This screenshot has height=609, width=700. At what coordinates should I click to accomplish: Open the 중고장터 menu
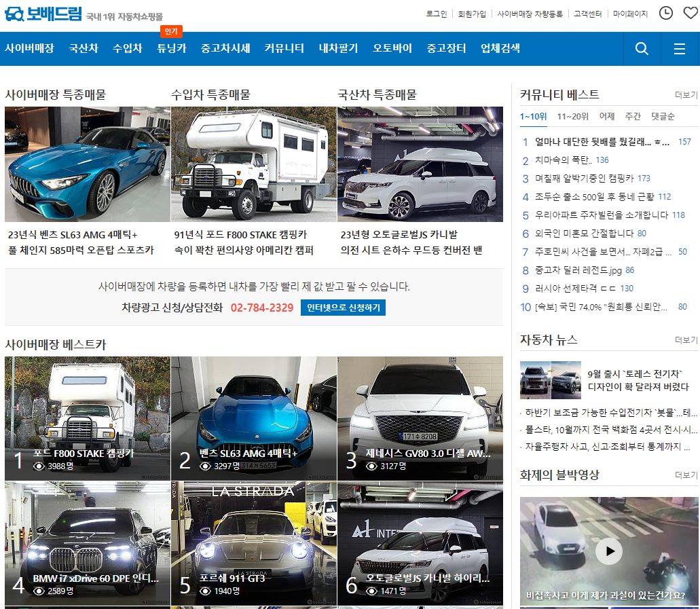click(446, 48)
